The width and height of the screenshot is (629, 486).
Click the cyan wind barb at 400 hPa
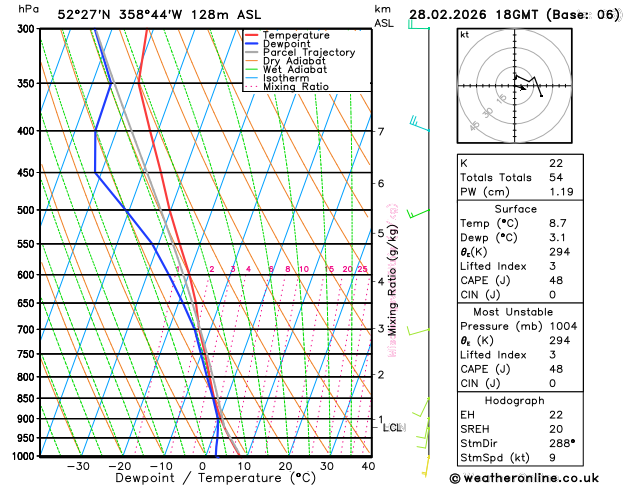tap(420, 124)
